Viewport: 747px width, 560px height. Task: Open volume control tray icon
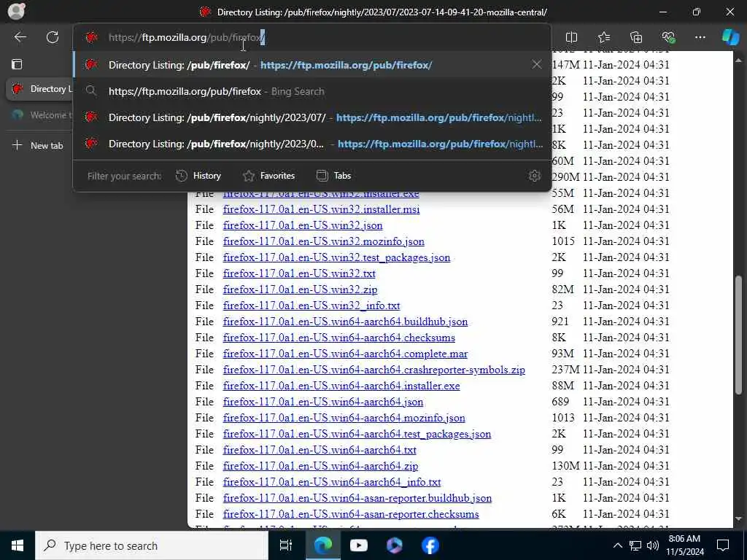coord(653,545)
